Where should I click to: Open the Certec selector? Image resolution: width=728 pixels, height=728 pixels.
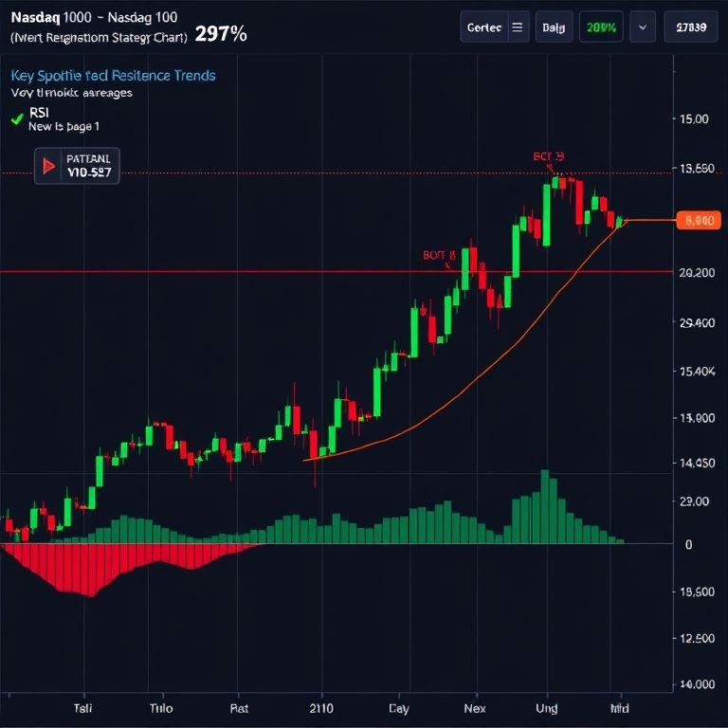point(483,28)
